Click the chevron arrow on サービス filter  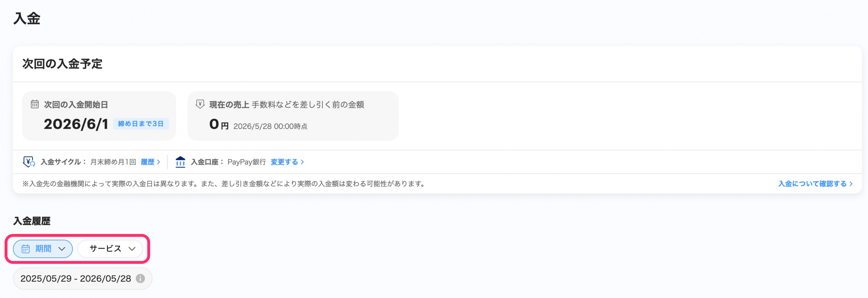132,249
